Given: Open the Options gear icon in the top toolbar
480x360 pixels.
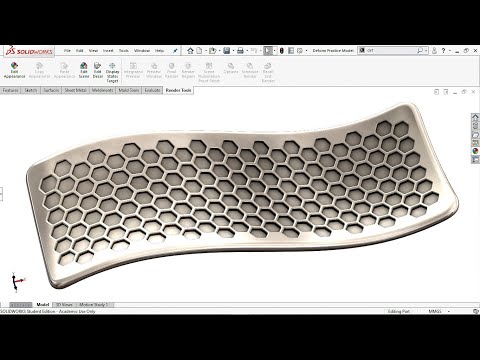Looking at the screenshot, I should pos(300,51).
